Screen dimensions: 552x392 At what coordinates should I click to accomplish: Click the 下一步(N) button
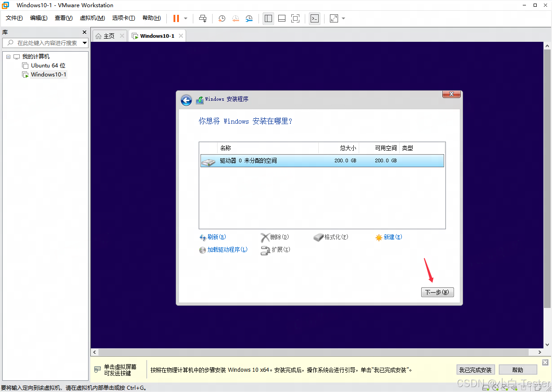[x=437, y=292]
